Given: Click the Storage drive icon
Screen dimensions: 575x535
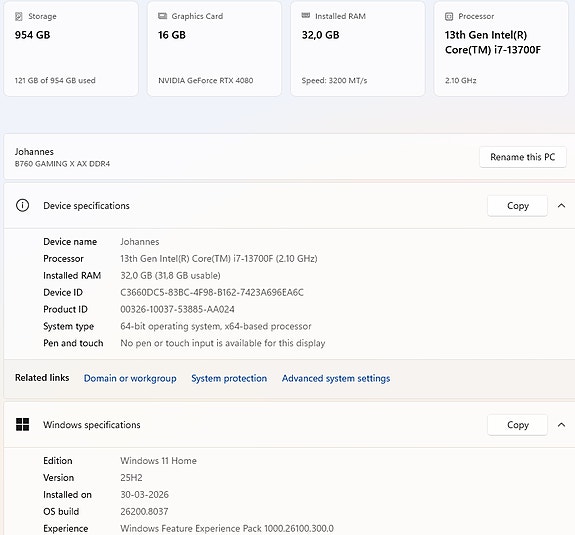Looking at the screenshot, I should click(19, 16).
